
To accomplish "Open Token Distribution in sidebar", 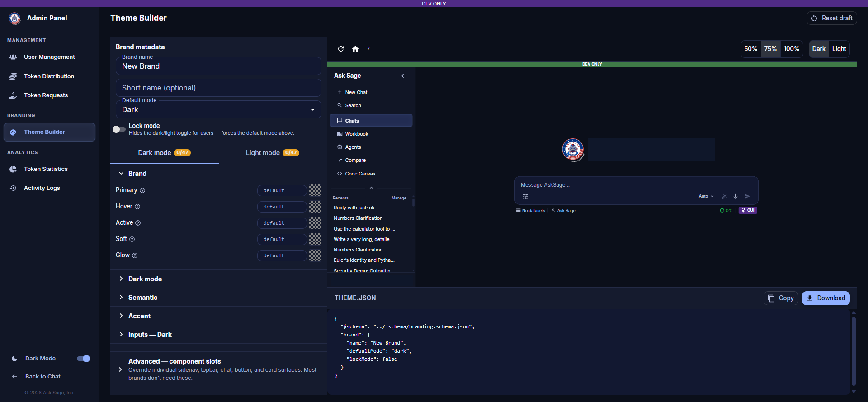I will (49, 76).
